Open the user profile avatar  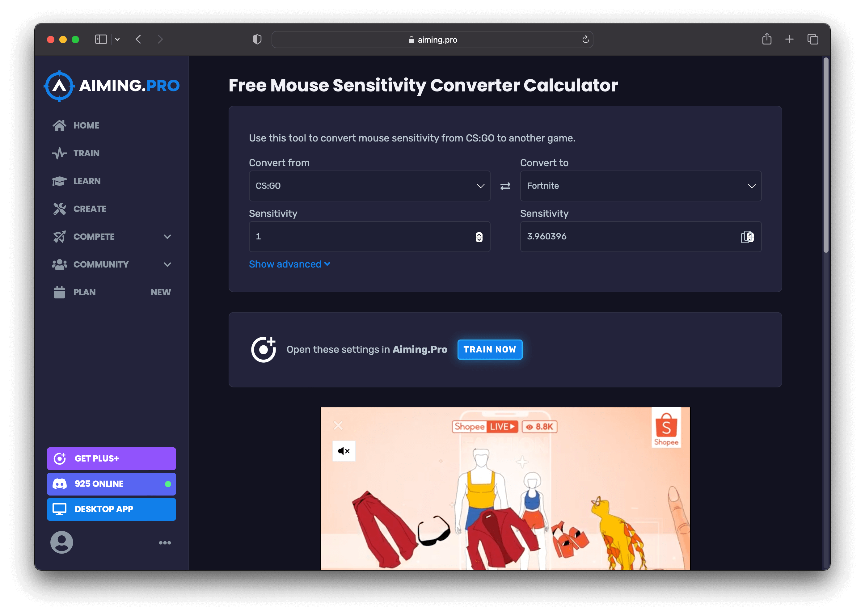coord(61,542)
